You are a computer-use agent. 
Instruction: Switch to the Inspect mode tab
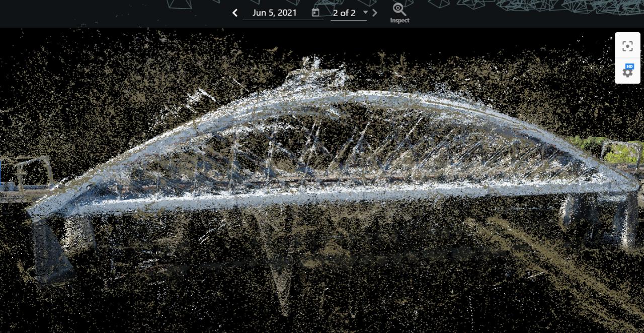tap(399, 13)
